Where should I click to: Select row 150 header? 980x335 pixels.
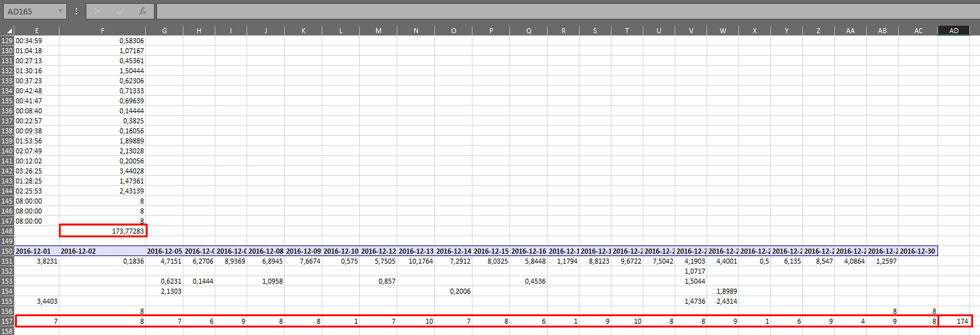click(8, 251)
